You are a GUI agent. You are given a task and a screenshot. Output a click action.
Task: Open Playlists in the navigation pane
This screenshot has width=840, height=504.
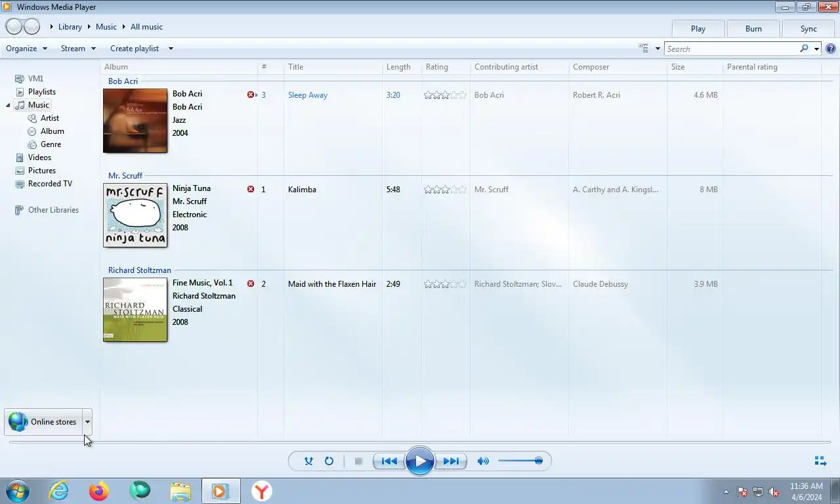(41, 92)
